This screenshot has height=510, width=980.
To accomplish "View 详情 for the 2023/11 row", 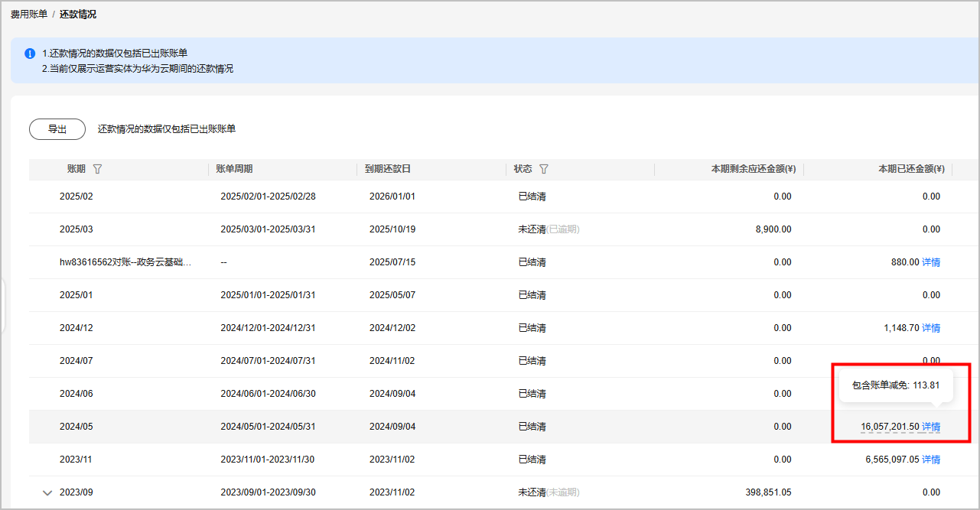I will [931, 460].
